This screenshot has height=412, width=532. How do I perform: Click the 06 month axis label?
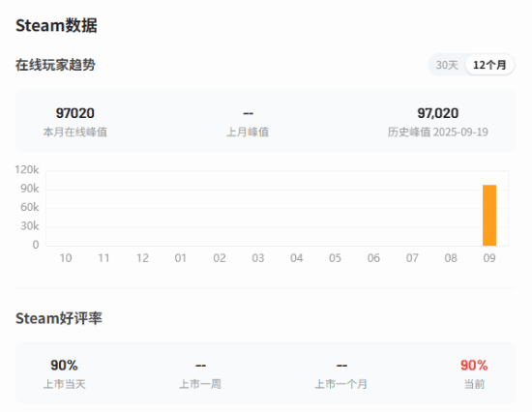pyautogui.click(x=373, y=258)
